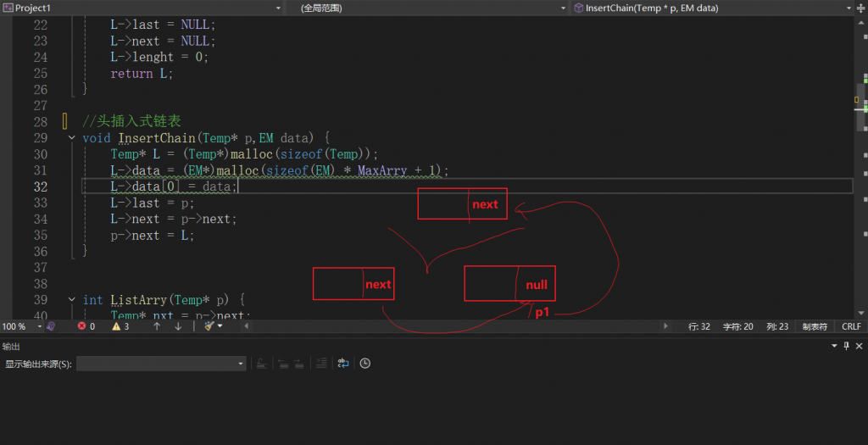
Task: Go to next issue with down arrow
Action: pyautogui.click(x=178, y=326)
